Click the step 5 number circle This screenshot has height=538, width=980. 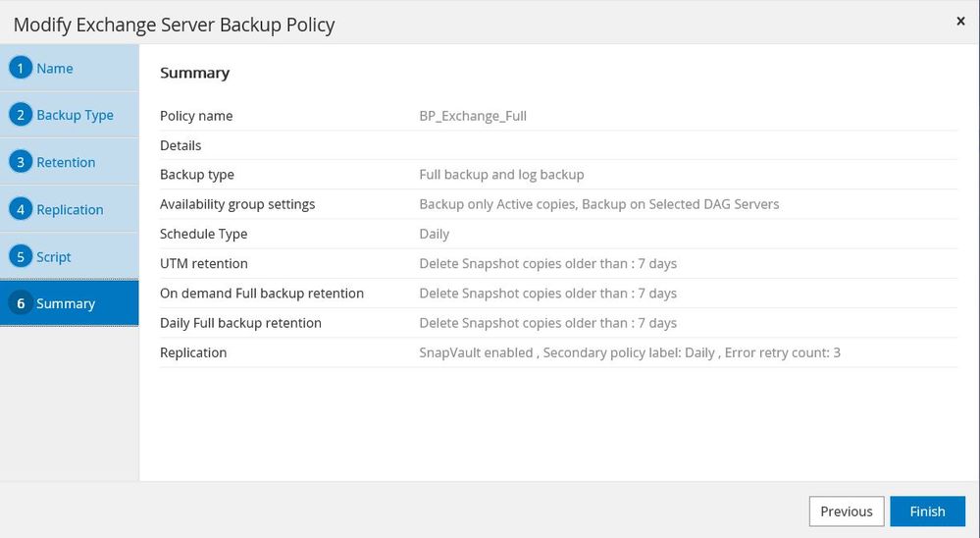pos(21,256)
